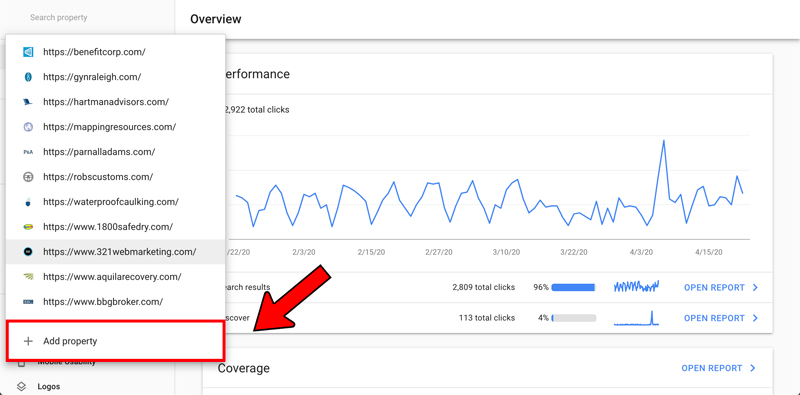Choose https://www.1800safedry.com/ from property list
This screenshot has width=800, height=395.
[115, 227]
